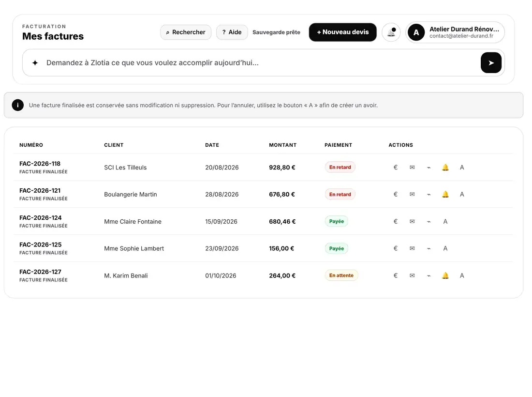Create a quote with Nouveau devis
Image resolution: width=532 pixels, height=397 pixels.
click(343, 32)
